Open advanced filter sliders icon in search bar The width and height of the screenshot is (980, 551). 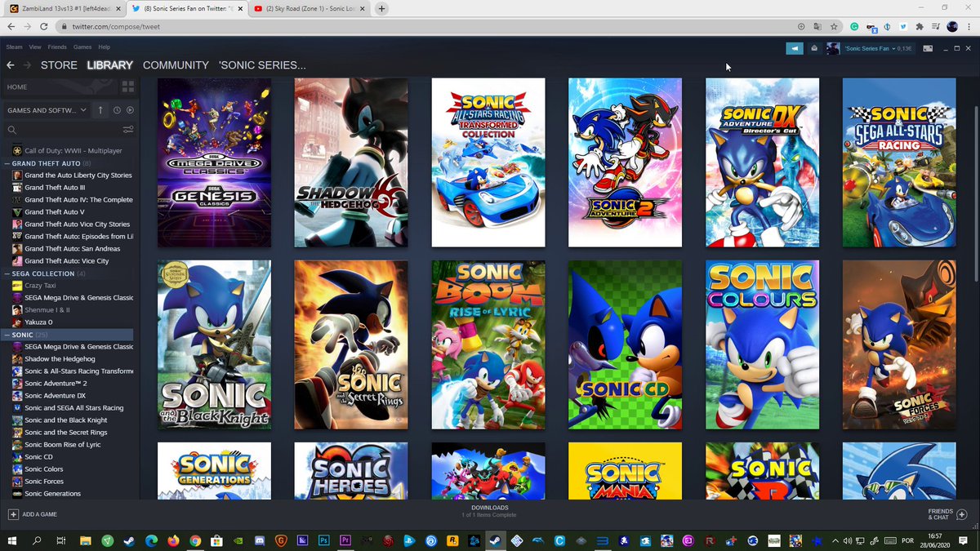point(128,130)
